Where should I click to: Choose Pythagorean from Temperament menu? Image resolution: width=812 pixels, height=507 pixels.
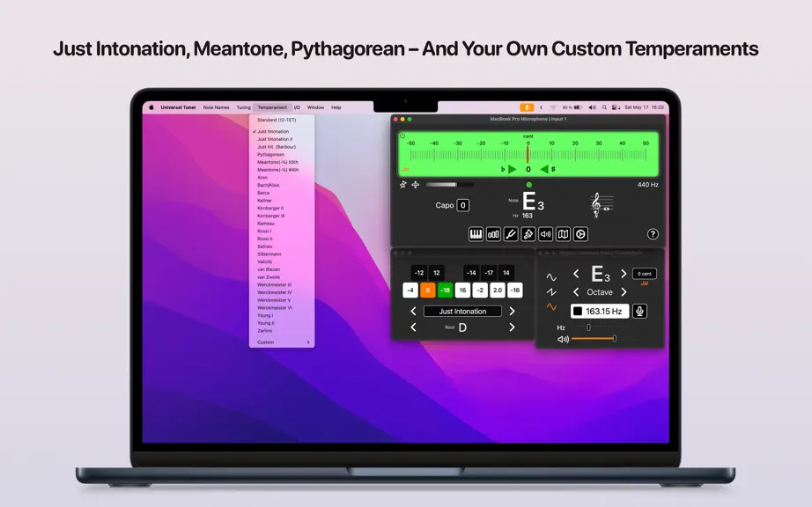pos(282,155)
